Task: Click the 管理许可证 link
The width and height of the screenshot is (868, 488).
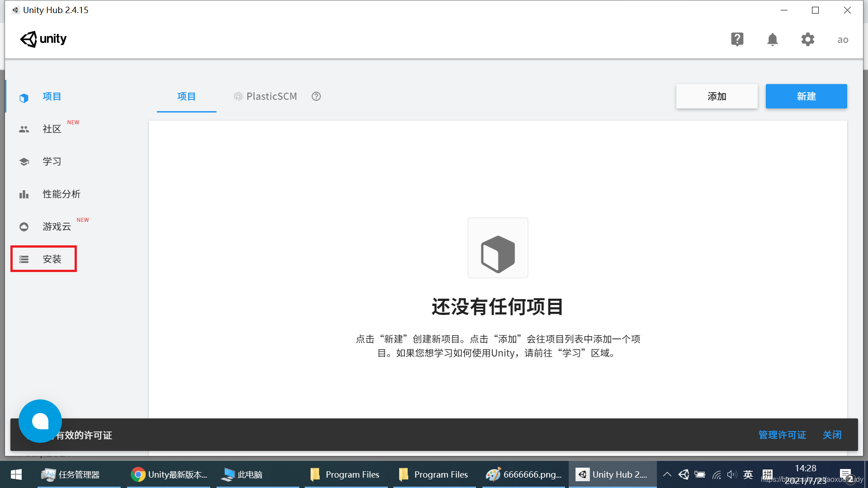Action: click(782, 435)
